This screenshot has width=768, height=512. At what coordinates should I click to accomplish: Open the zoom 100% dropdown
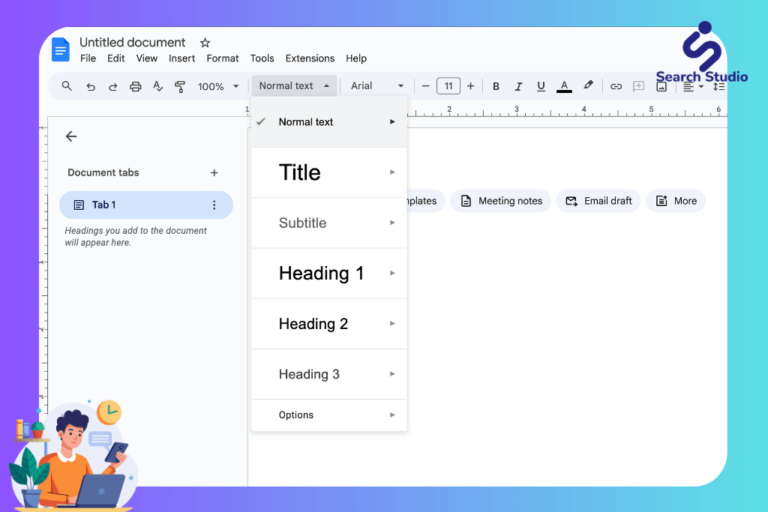click(x=218, y=87)
